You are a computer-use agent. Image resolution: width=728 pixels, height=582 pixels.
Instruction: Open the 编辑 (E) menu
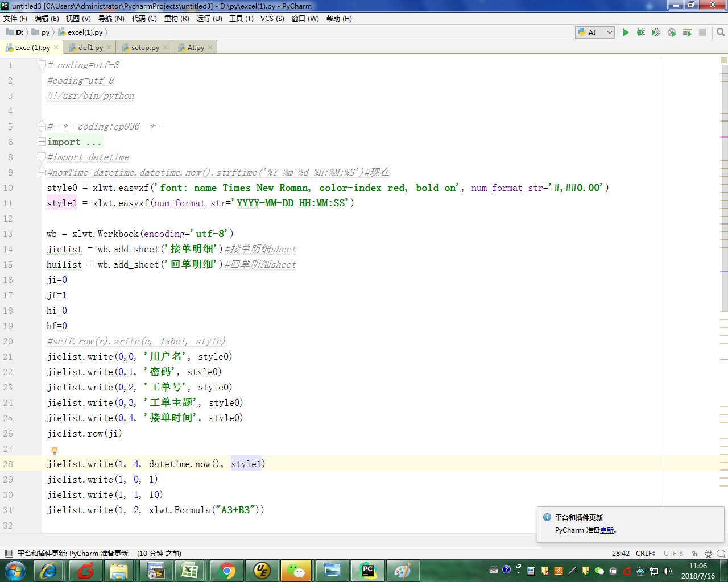[x=47, y=19]
